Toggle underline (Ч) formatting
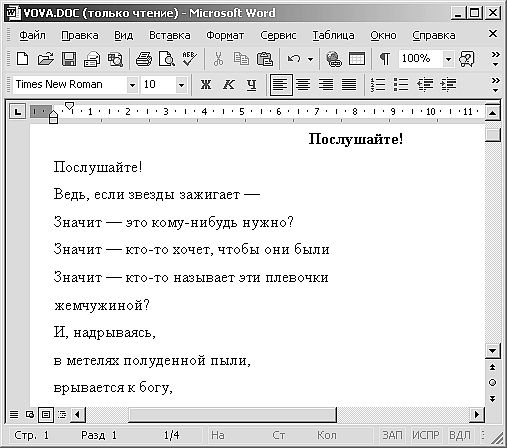 (252, 85)
